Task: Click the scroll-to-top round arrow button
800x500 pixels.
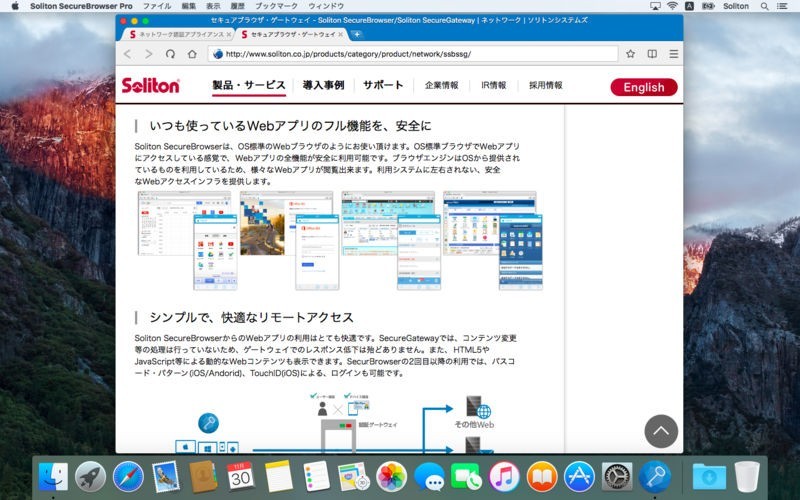Action: (x=661, y=431)
